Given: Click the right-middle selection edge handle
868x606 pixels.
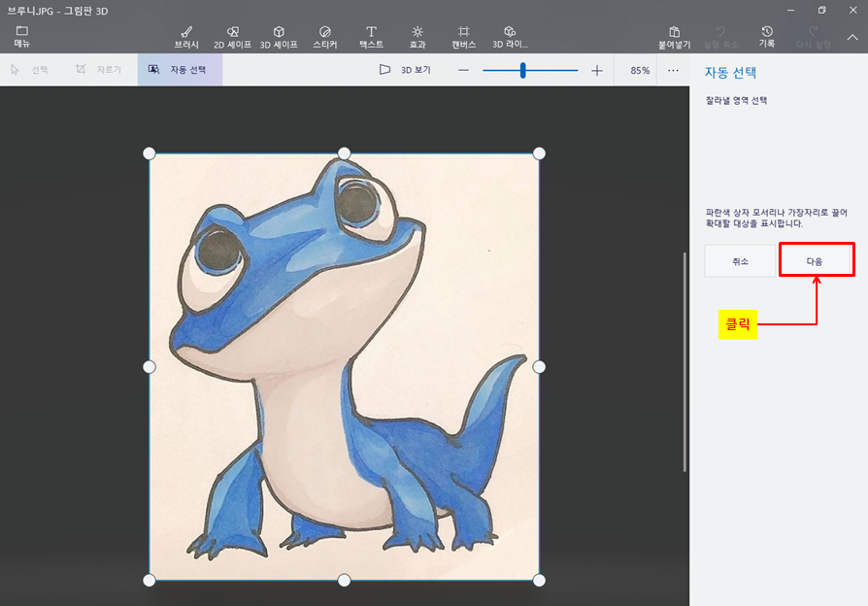Looking at the screenshot, I should tap(539, 367).
